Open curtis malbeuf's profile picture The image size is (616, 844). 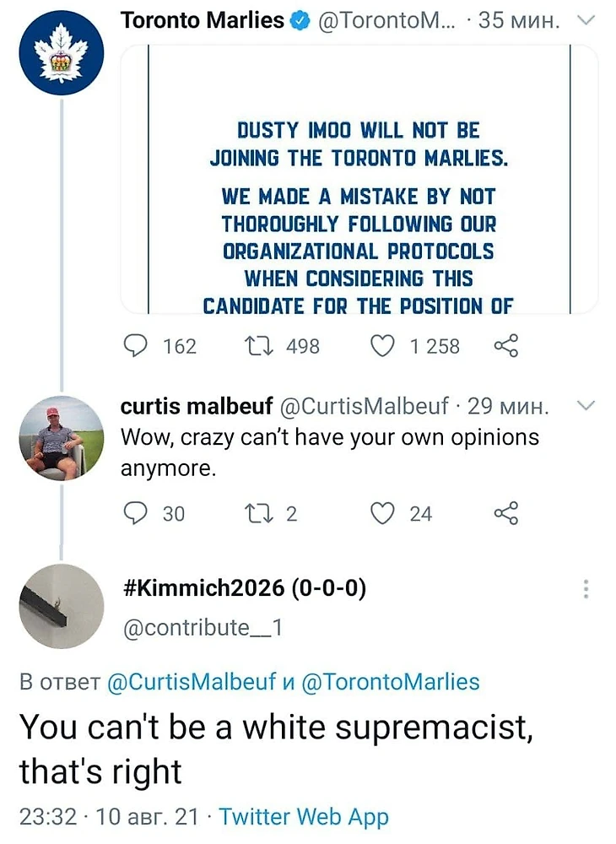(60, 437)
